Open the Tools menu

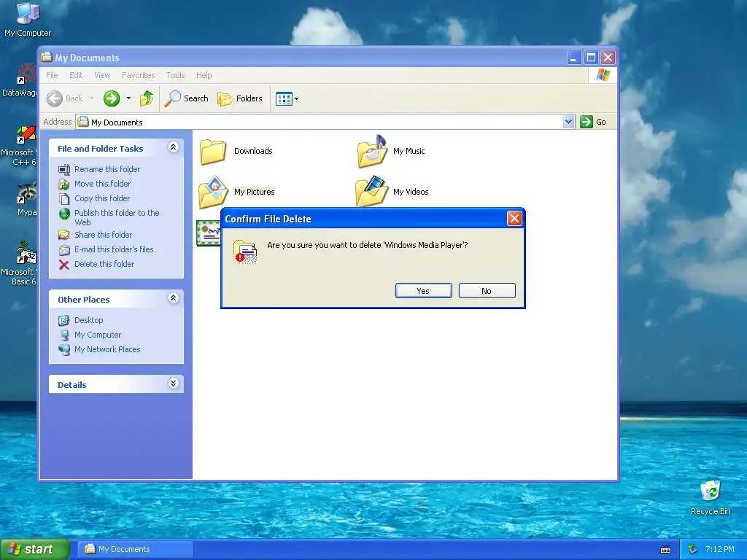(175, 75)
